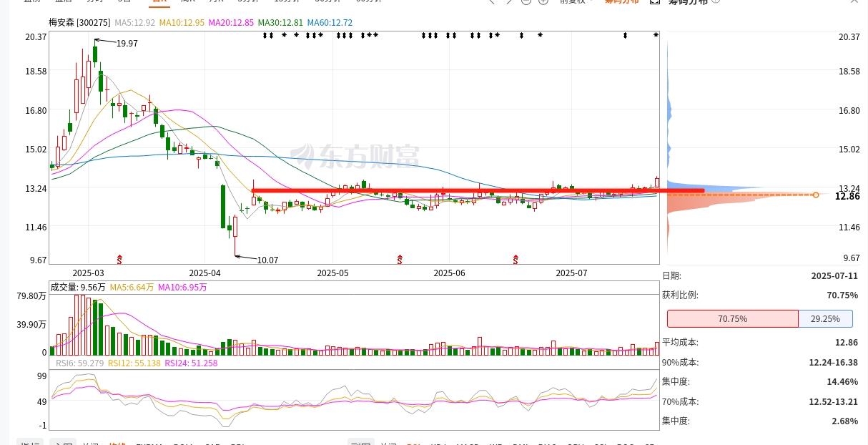Click the 10.07 low price annotation
Viewport: 868px width, 445px height.
pos(267,260)
